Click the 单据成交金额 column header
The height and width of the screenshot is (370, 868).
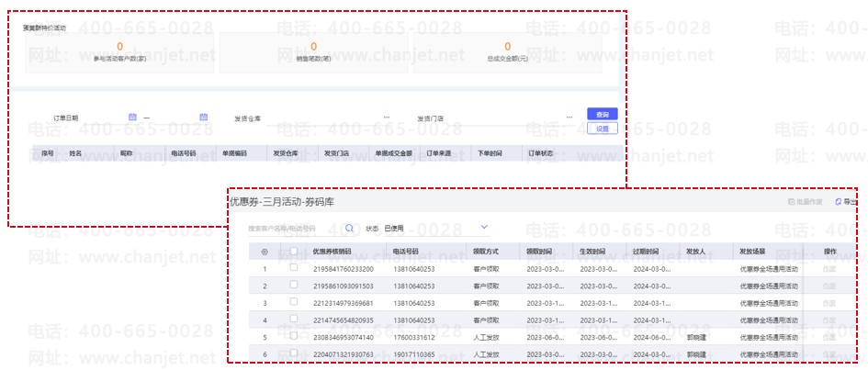coord(393,153)
